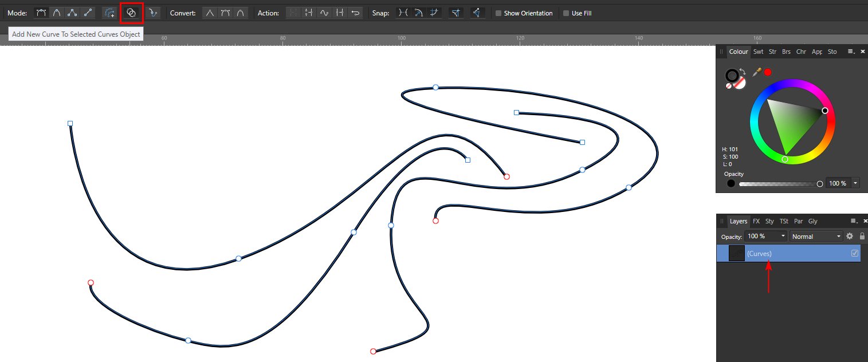Click the Join Curves action icon

coord(340,13)
